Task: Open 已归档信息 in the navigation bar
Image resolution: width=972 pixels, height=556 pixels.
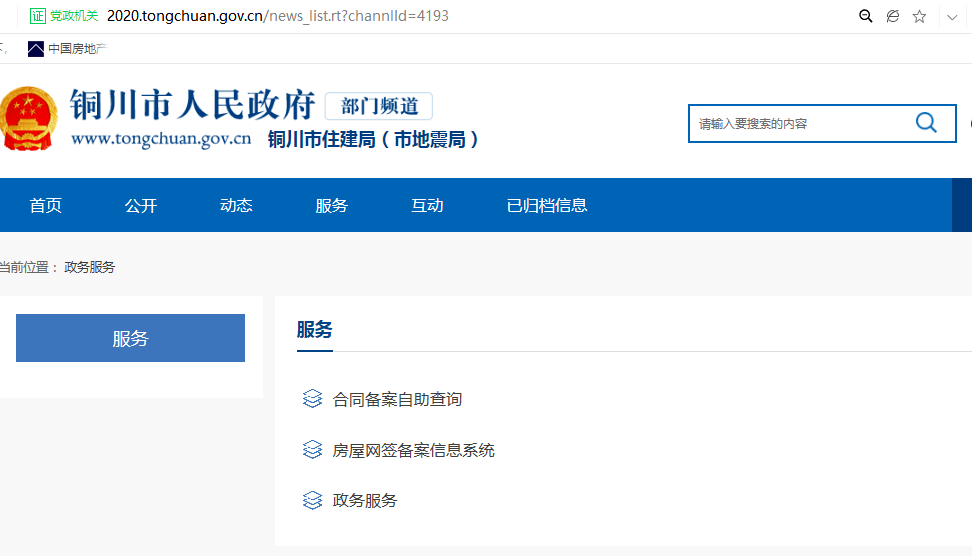Action: 547,205
